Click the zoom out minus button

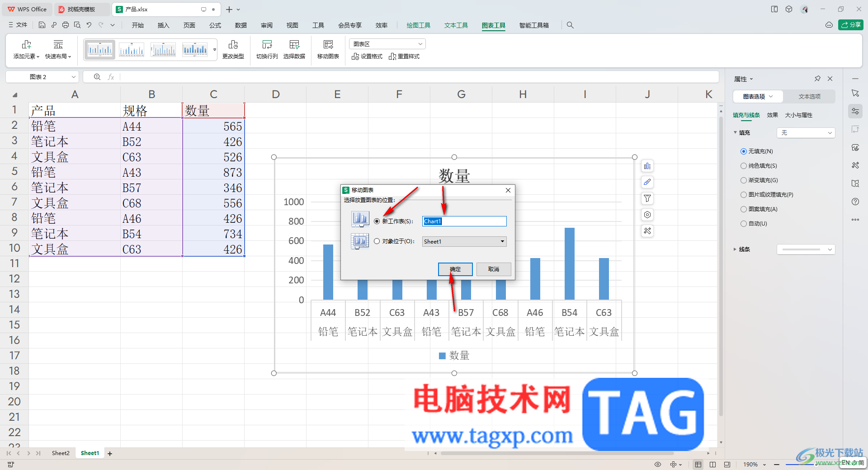click(x=776, y=464)
